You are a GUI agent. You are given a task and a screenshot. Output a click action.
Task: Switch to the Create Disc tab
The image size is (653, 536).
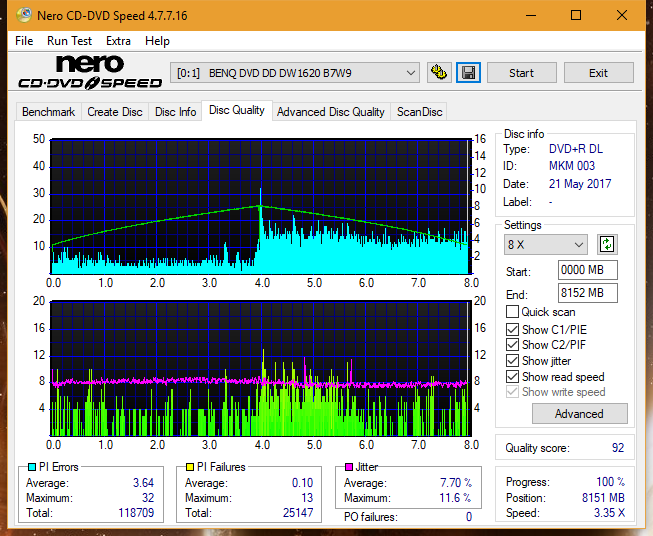pos(115,112)
